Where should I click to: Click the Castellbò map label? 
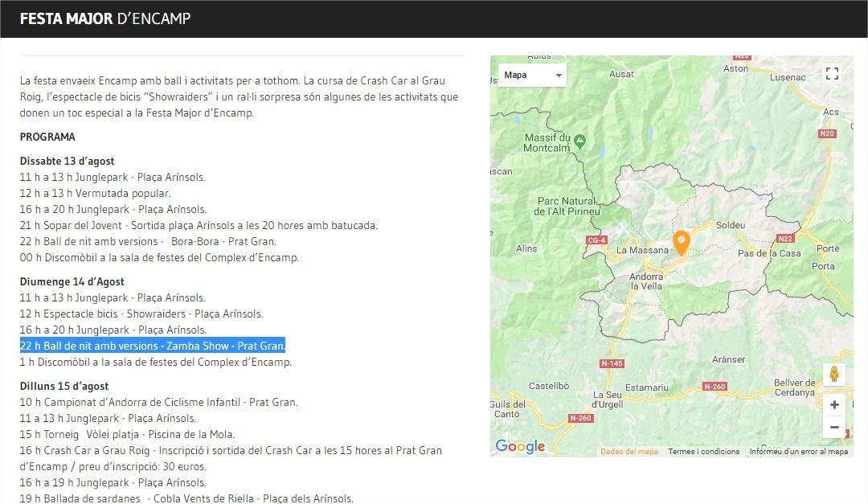coord(549,386)
